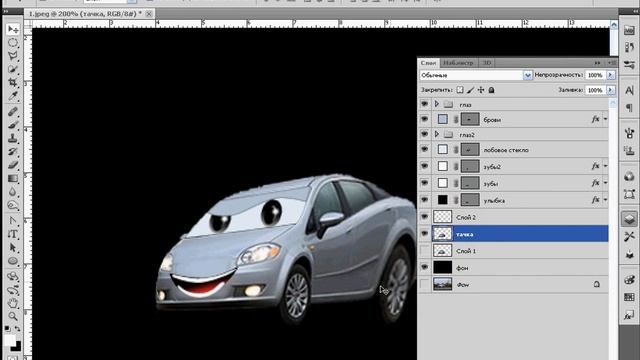
Task: Select the Dodge tool
Action: (x=13, y=206)
